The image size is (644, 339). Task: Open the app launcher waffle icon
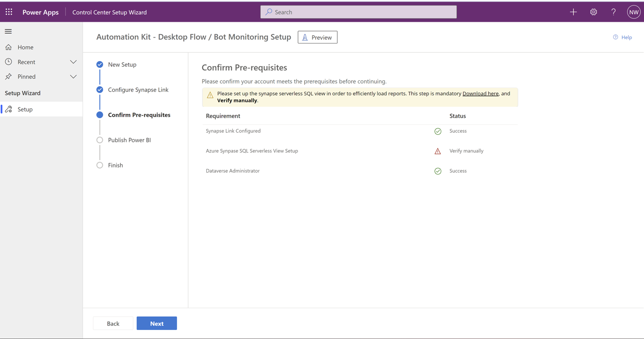(x=9, y=12)
